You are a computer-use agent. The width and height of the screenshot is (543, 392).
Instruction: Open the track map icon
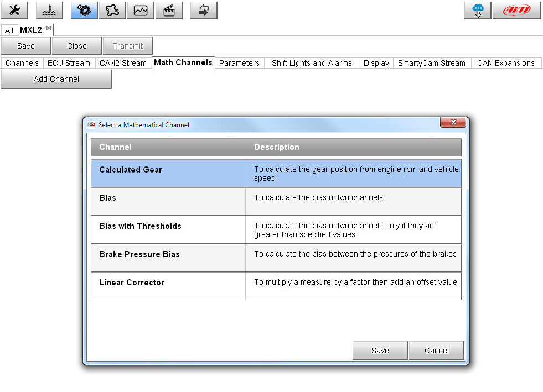pyautogui.click(x=112, y=11)
